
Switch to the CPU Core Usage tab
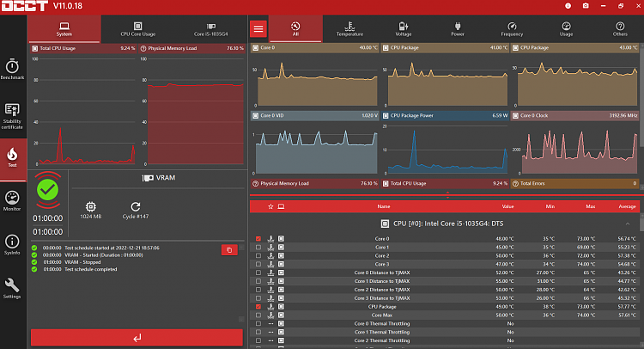[x=137, y=28]
